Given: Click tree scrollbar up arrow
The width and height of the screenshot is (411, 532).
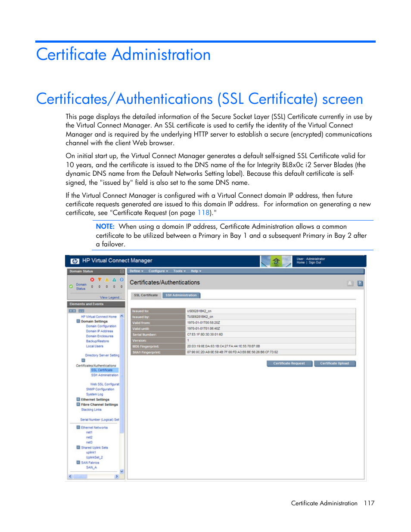Looking at the screenshot, I should point(122,316).
